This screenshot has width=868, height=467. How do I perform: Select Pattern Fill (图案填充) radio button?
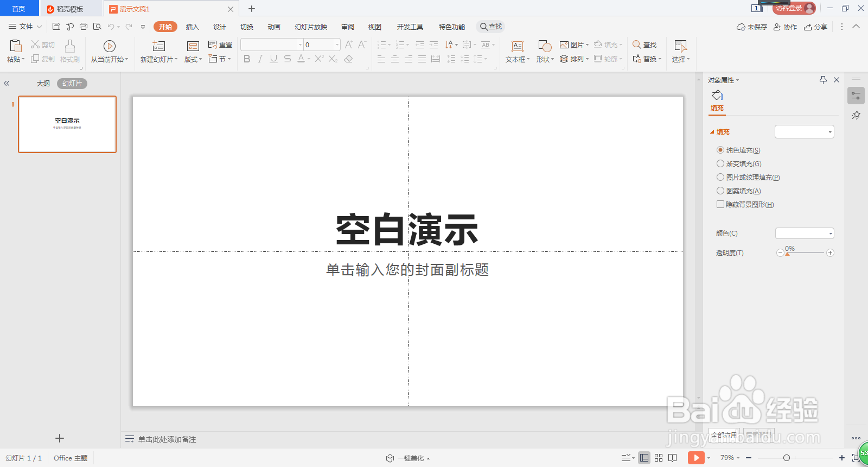coord(720,191)
